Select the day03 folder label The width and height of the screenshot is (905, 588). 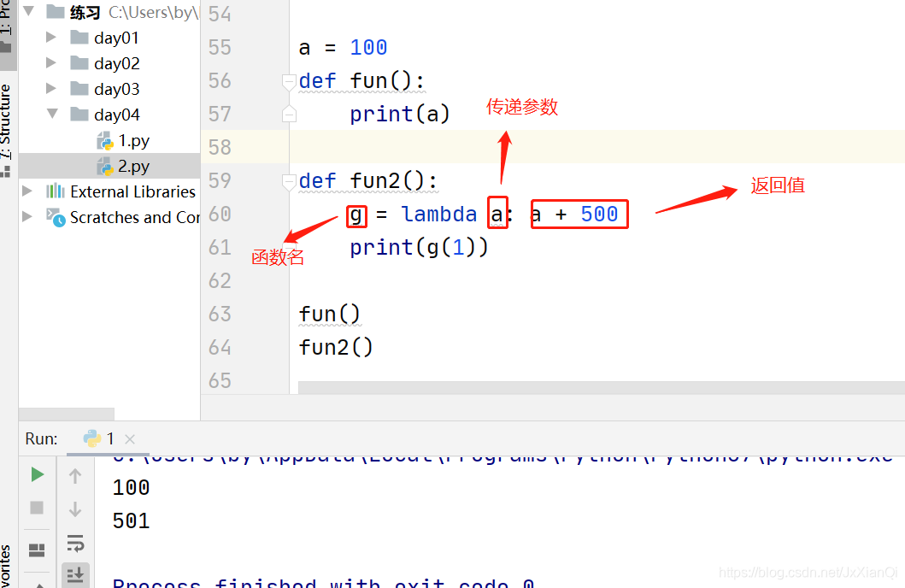[x=116, y=89]
